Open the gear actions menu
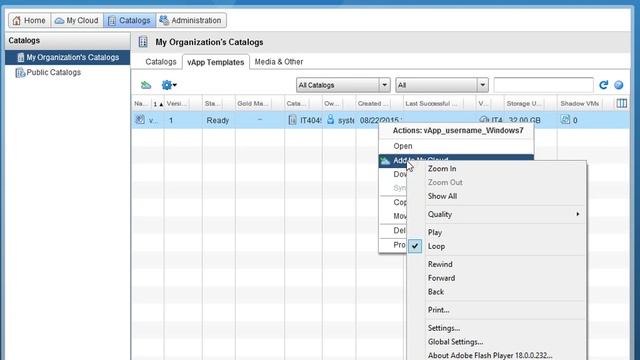The width and height of the screenshot is (640, 360). (169, 85)
